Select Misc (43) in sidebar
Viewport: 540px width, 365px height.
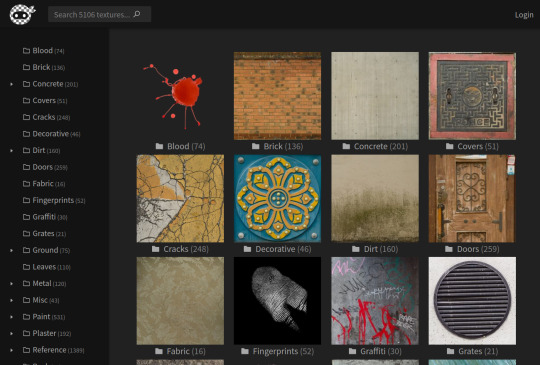[x=41, y=300]
